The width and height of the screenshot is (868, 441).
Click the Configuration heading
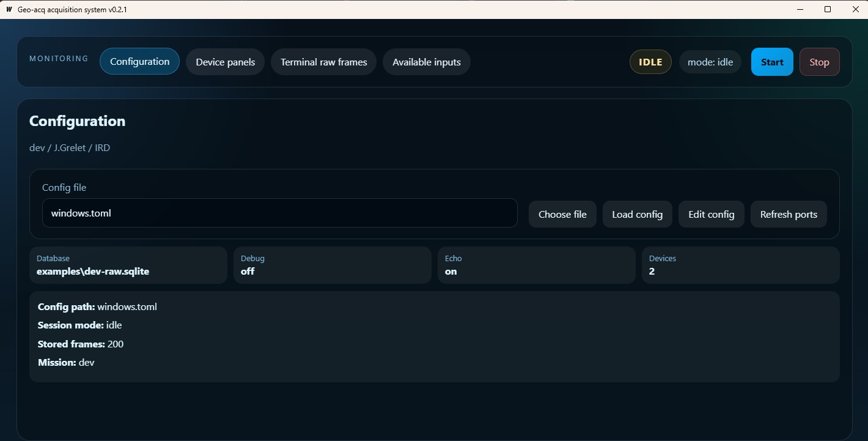[x=77, y=120]
